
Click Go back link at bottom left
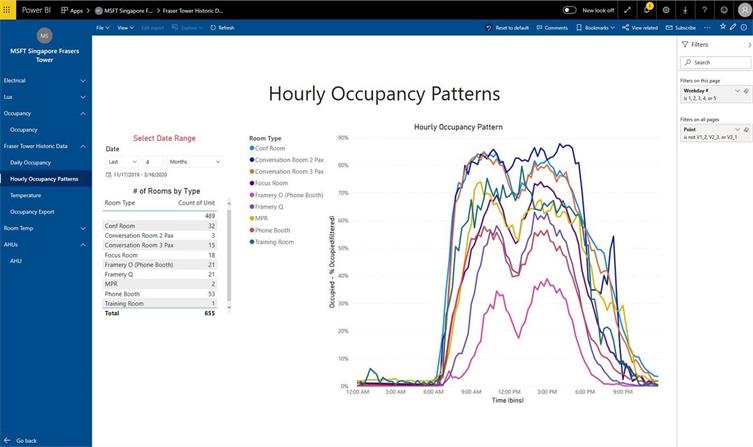click(26, 440)
